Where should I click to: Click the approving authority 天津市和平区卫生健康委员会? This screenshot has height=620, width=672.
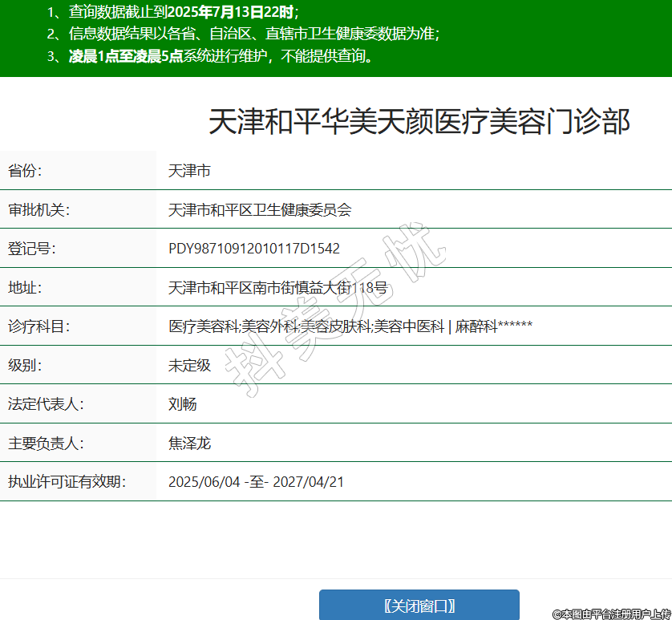coord(260,210)
